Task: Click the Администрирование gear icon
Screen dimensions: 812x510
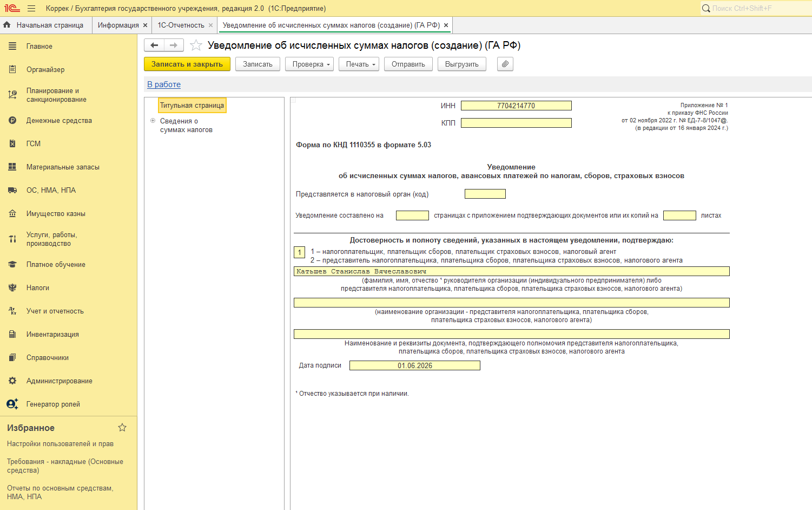Action: tap(12, 381)
